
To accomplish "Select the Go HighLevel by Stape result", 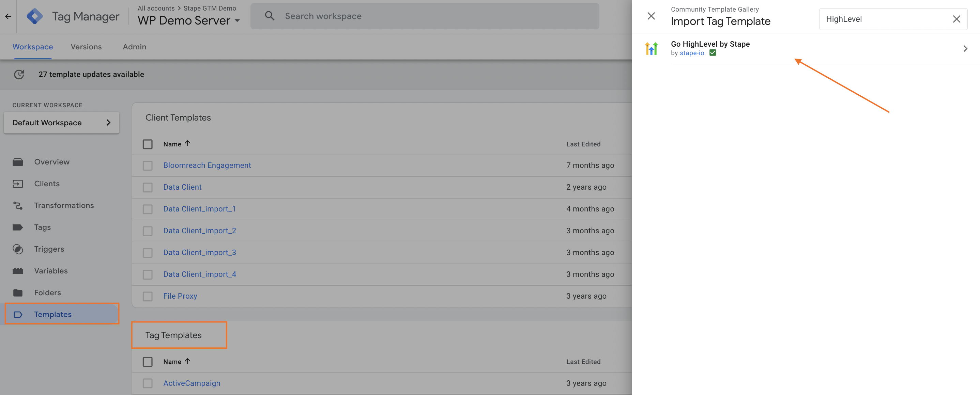I will [806, 49].
